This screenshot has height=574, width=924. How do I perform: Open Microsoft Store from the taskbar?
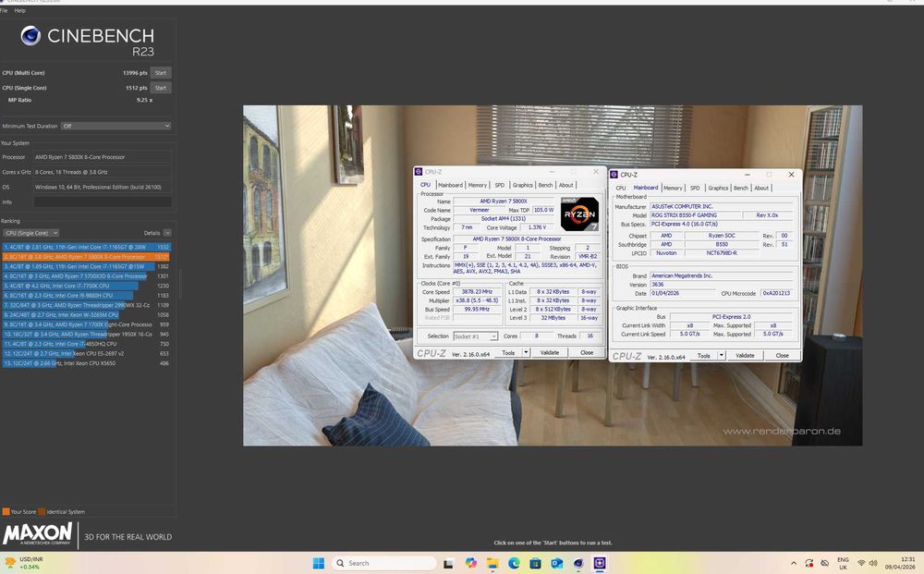pyautogui.click(x=535, y=563)
